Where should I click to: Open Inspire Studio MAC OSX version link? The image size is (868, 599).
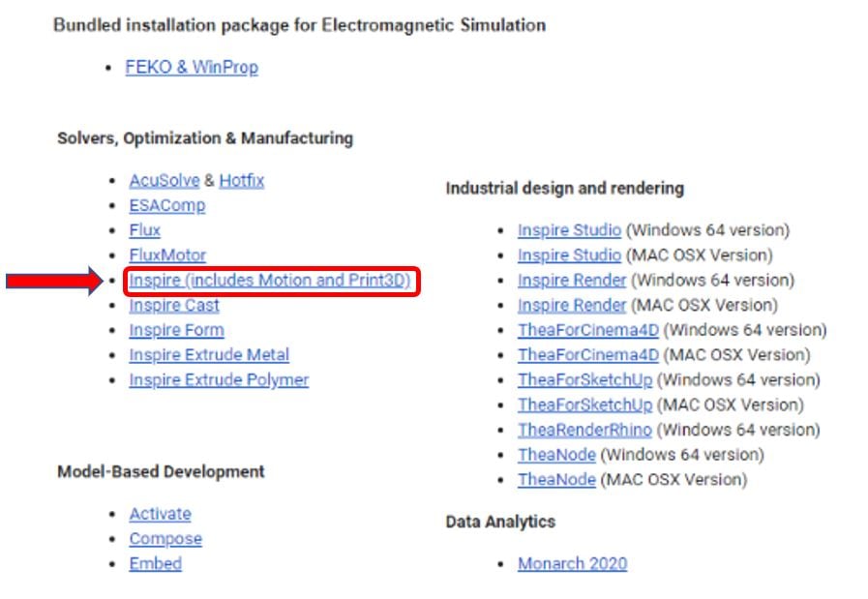pyautogui.click(x=569, y=255)
